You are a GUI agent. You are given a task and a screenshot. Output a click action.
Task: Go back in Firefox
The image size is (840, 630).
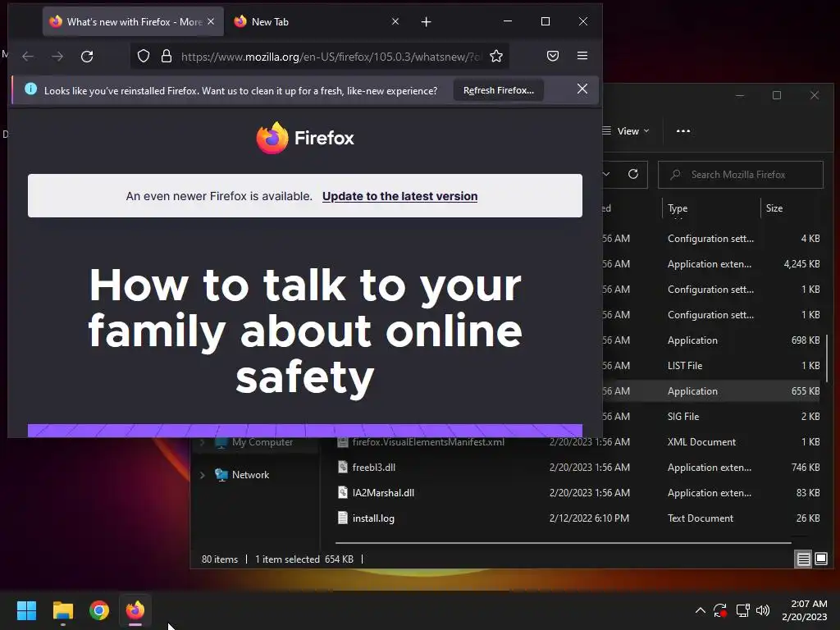28,57
